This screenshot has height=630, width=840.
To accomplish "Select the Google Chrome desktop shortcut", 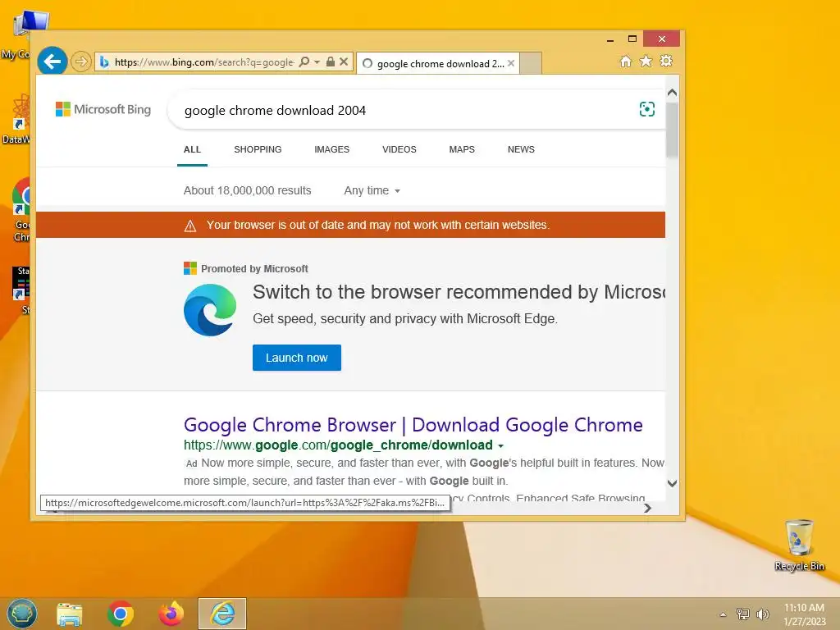I will [x=21, y=210].
